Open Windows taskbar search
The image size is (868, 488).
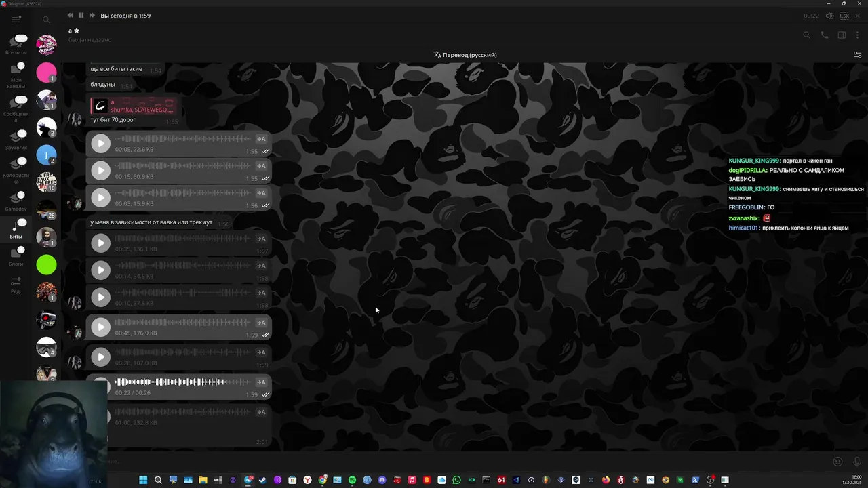158,480
